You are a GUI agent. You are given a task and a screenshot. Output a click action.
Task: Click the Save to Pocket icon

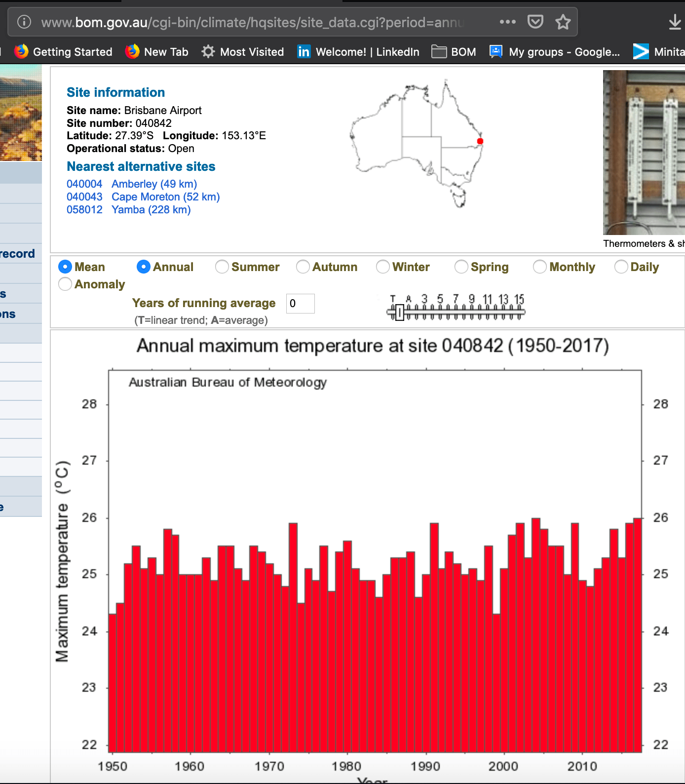(535, 22)
